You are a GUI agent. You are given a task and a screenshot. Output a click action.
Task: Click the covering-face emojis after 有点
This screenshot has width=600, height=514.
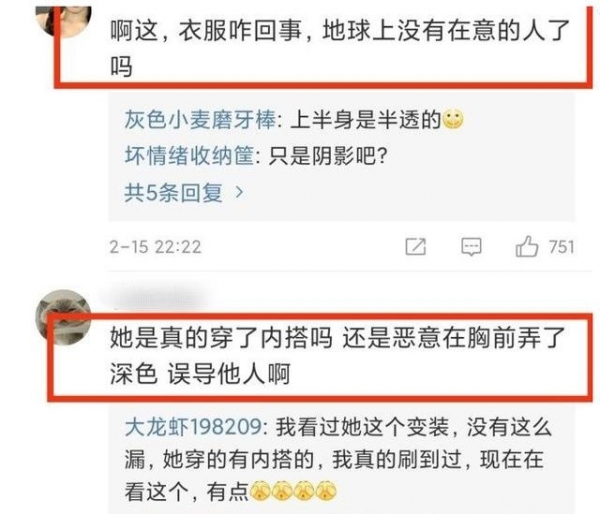(293, 491)
